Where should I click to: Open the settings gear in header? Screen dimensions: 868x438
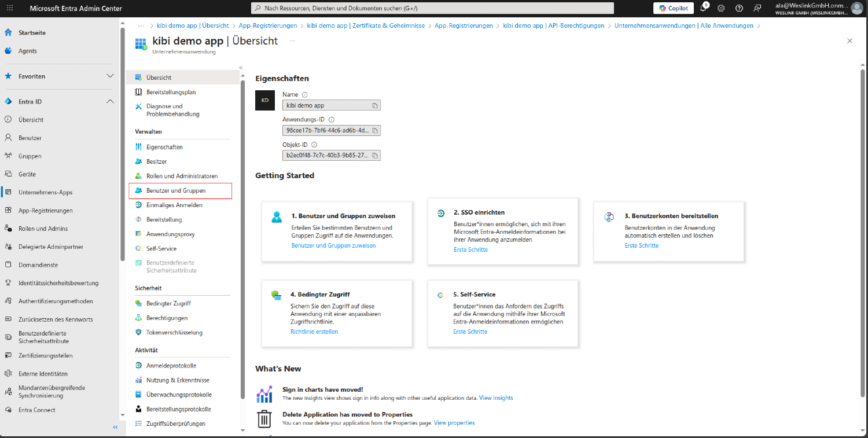point(721,8)
